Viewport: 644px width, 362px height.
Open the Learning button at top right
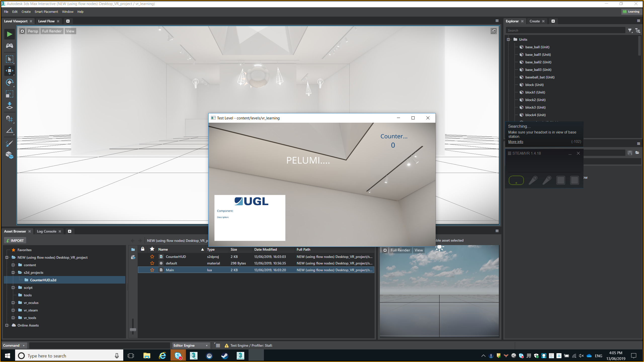[x=631, y=12]
